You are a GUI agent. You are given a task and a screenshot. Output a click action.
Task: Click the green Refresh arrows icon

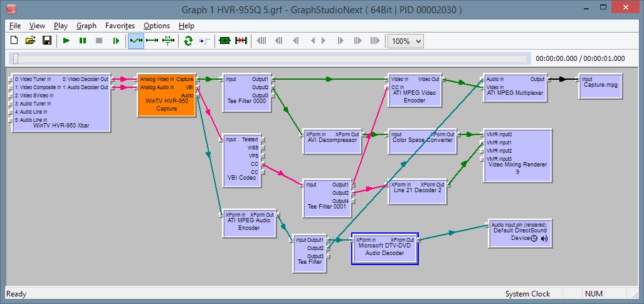[x=188, y=41]
